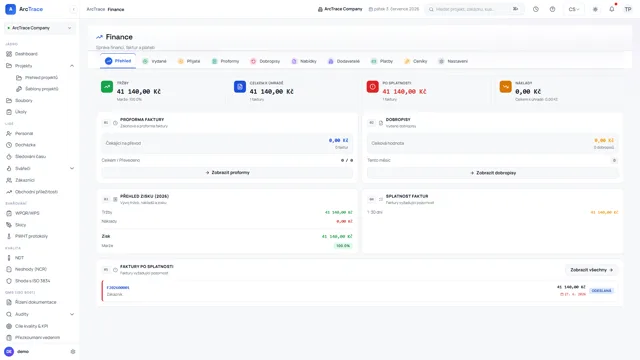Open the overdue invoice number link
The width and height of the screenshot is (640, 360).
[x=118, y=287]
